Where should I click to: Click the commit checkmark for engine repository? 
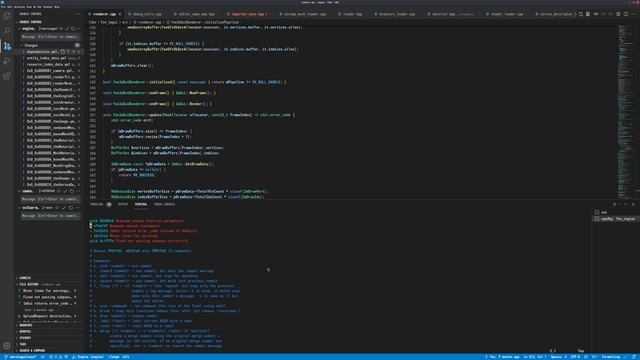[67, 29]
